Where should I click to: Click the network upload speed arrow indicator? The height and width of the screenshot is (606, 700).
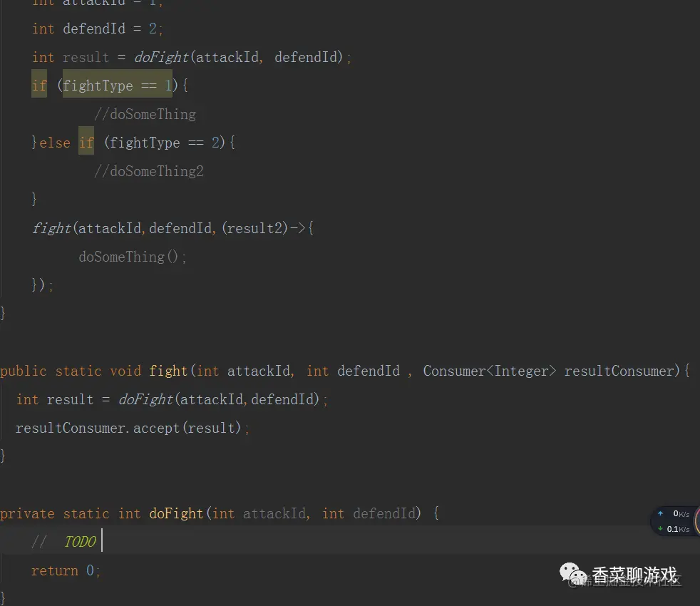(x=660, y=513)
